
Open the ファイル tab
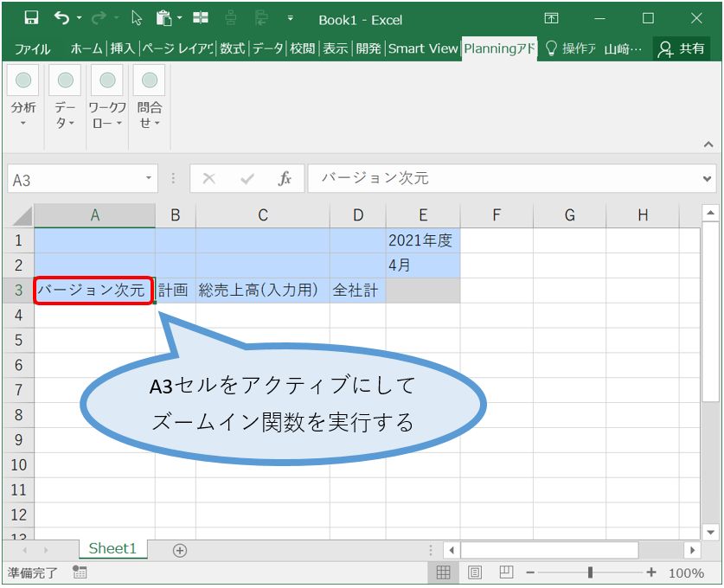[32, 48]
